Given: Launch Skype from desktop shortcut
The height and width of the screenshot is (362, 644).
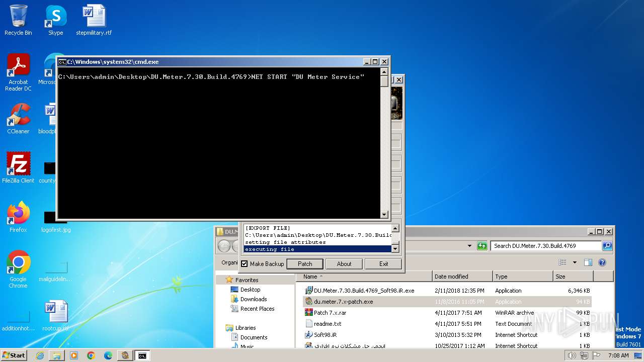Looking at the screenshot, I should pyautogui.click(x=55, y=20).
